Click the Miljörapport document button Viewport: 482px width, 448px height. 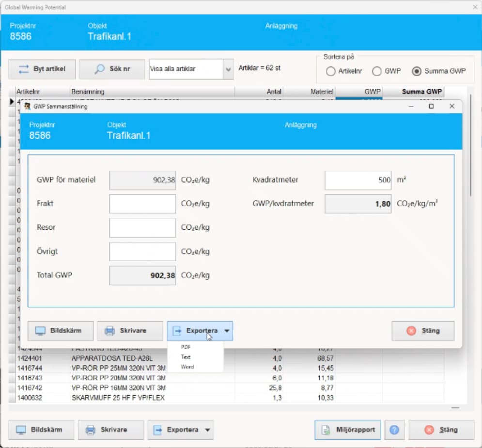click(x=347, y=430)
